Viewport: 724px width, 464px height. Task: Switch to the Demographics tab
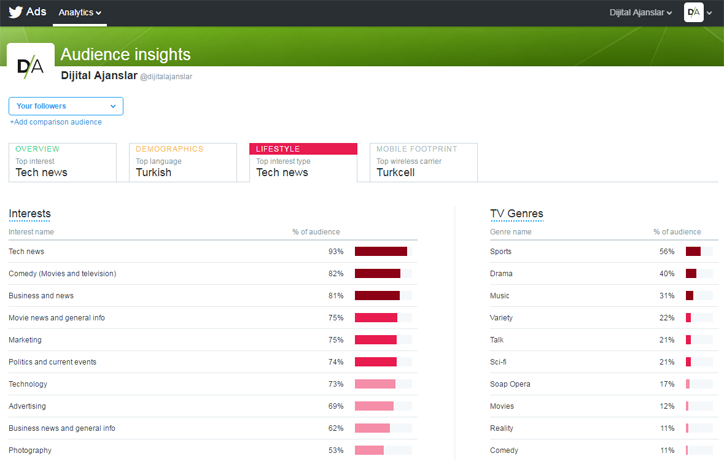point(183,162)
